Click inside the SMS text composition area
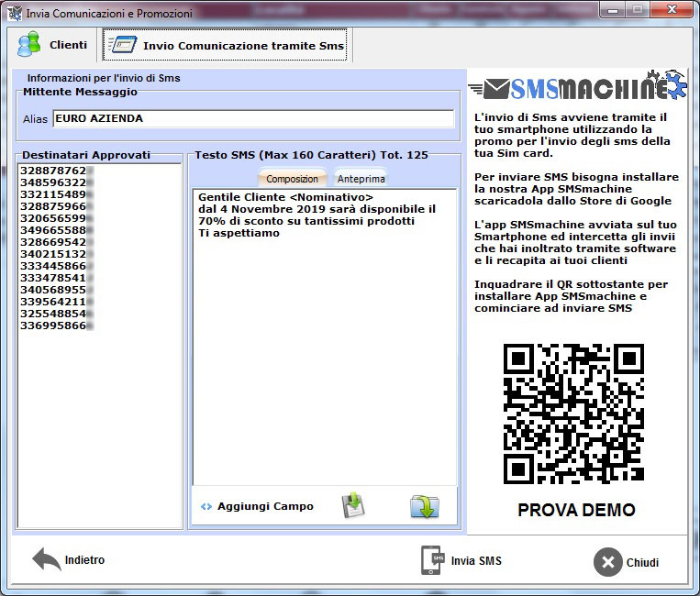700x596 pixels. click(325, 337)
